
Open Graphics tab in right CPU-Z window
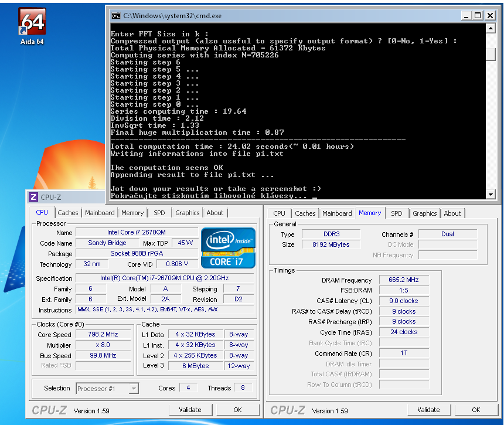tap(425, 213)
